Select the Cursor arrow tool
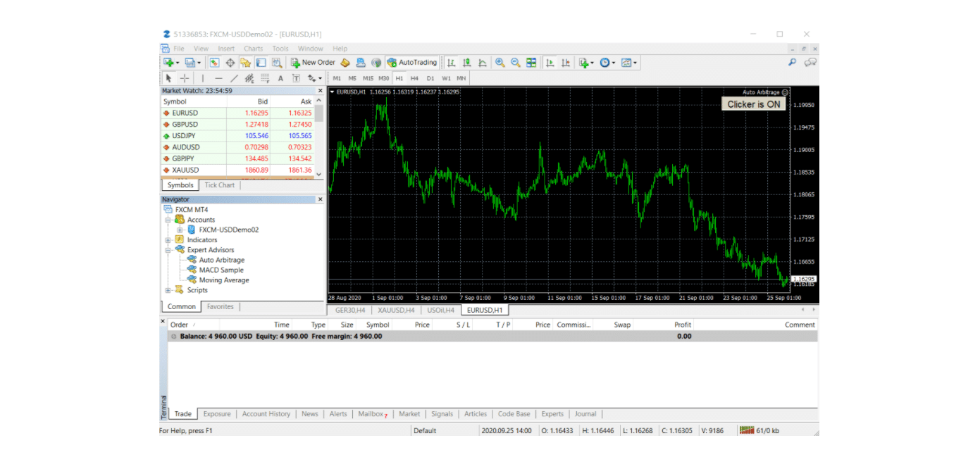Screen dimensions: 980x457 pyautogui.click(x=169, y=78)
